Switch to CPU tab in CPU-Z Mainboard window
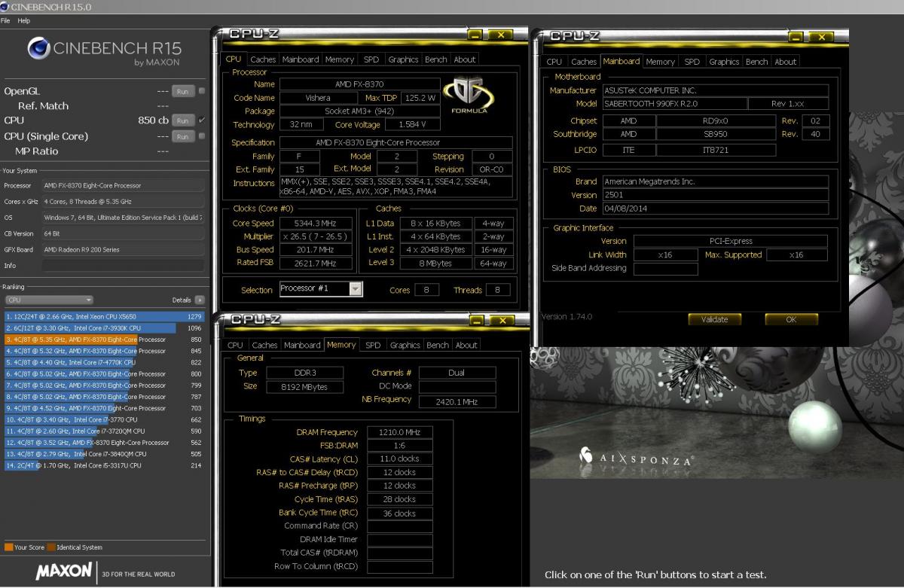 click(554, 62)
